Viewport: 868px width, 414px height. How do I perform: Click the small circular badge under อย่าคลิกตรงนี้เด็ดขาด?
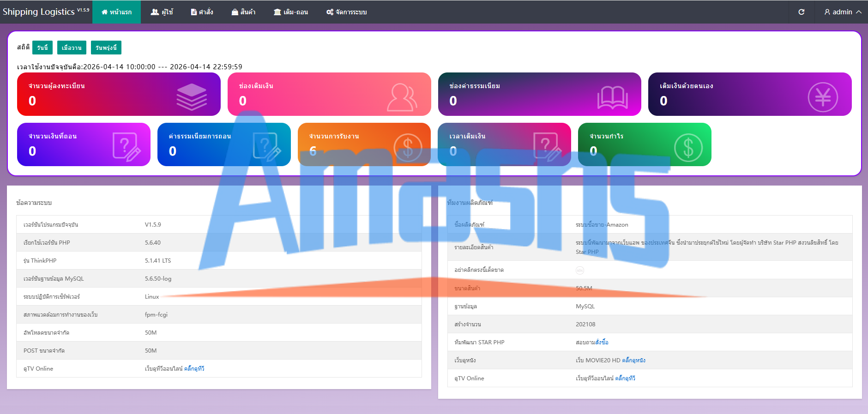[x=580, y=270]
